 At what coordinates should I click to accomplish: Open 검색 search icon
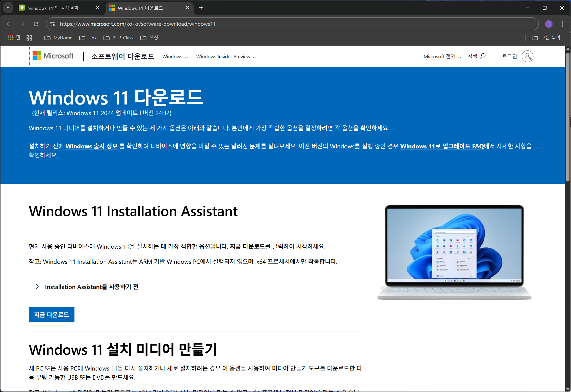[476, 56]
